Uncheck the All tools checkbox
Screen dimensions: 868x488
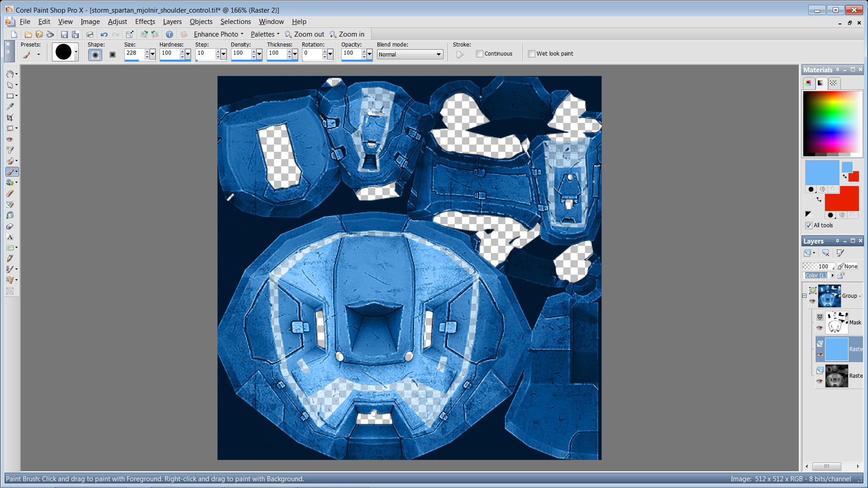[809, 225]
